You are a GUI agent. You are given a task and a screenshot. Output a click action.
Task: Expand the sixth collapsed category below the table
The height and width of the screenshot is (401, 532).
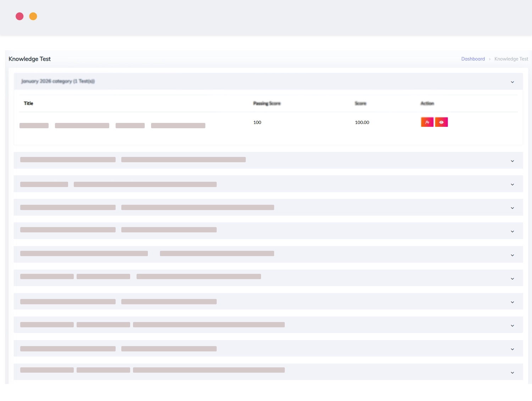click(x=512, y=278)
